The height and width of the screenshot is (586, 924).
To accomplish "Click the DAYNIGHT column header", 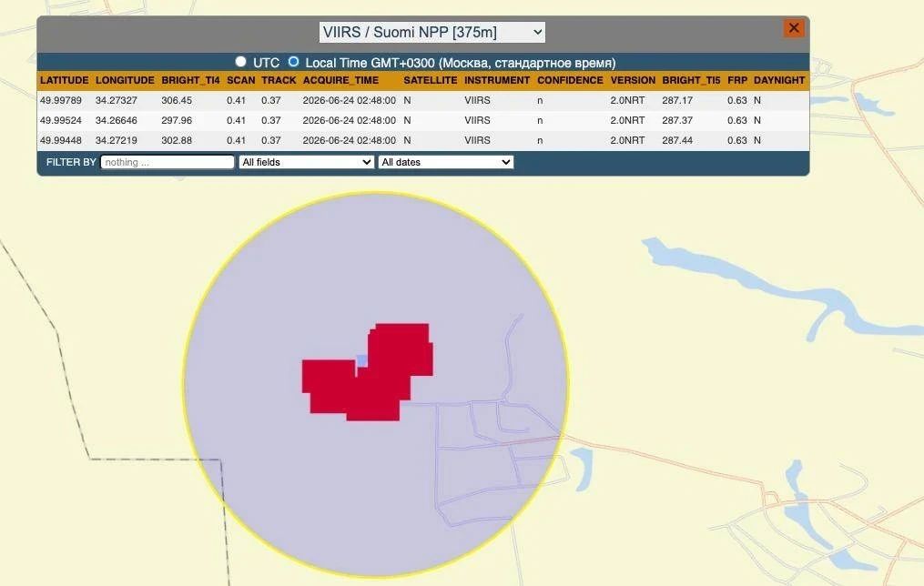I will [x=779, y=80].
